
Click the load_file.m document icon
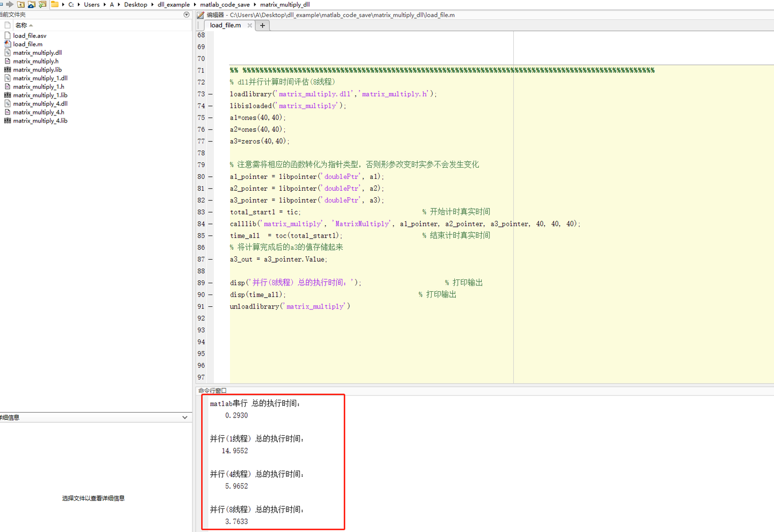7,44
